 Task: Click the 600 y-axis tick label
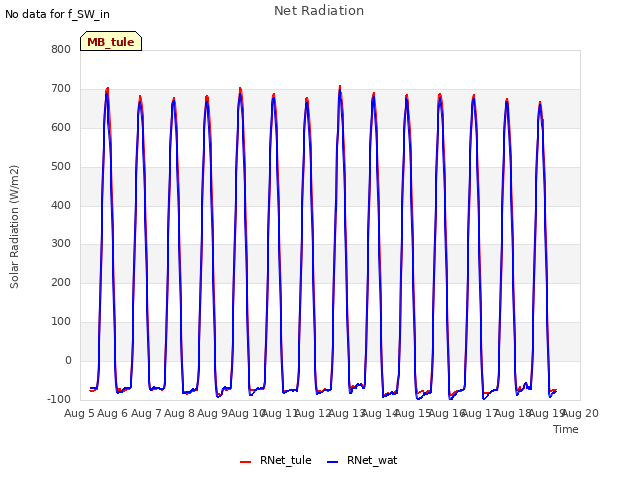click(61, 127)
